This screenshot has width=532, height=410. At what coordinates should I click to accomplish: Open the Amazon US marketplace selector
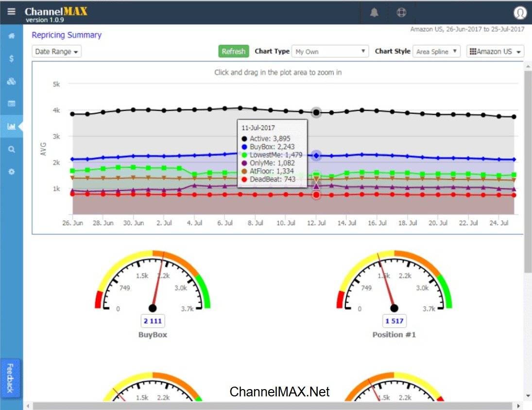pyautogui.click(x=495, y=51)
